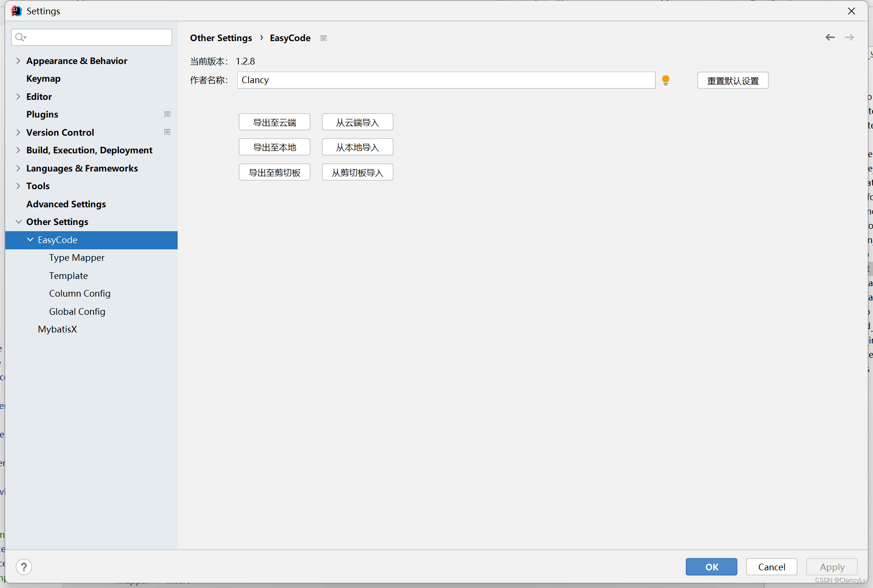Select Template under EasyCode

click(x=68, y=276)
